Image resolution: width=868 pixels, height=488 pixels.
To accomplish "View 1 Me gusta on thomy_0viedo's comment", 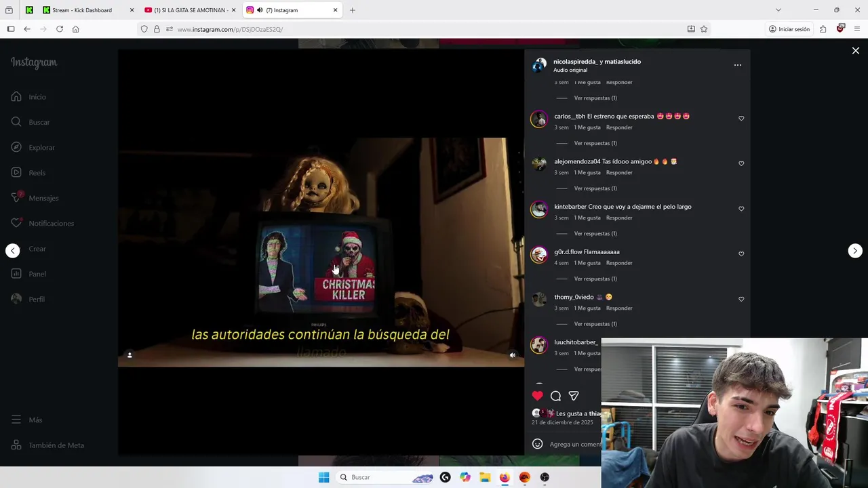I will tap(587, 308).
